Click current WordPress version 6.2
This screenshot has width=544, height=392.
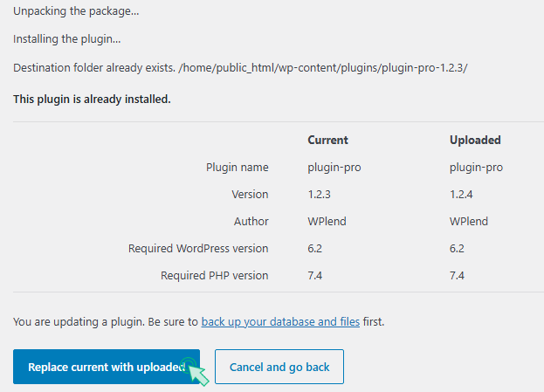315,248
